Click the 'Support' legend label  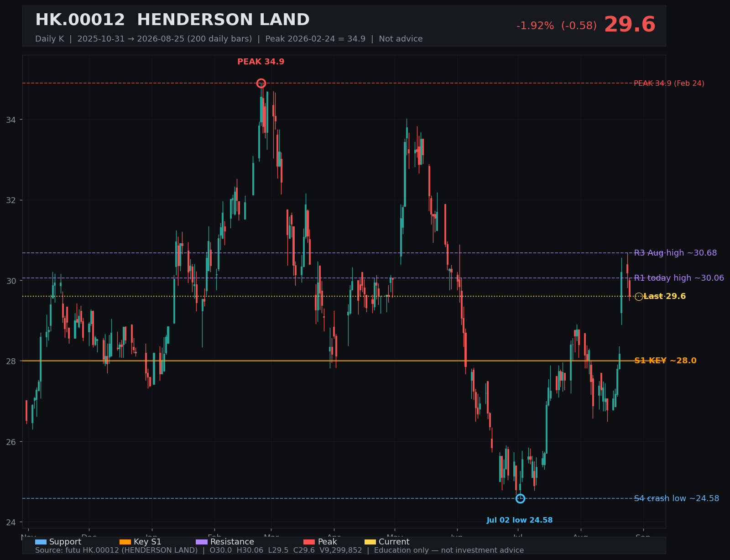65,542
